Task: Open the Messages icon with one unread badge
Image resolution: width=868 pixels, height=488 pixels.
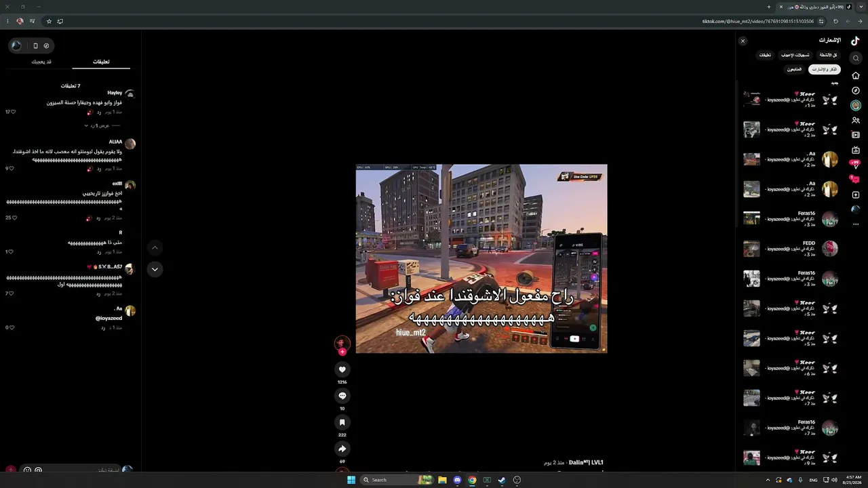Action: click(x=856, y=180)
